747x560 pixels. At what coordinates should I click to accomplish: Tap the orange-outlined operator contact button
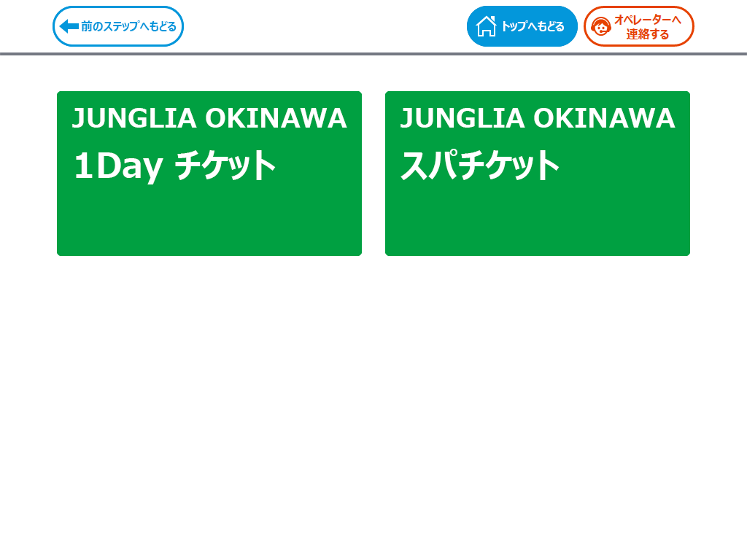pyautogui.click(x=639, y=26)
